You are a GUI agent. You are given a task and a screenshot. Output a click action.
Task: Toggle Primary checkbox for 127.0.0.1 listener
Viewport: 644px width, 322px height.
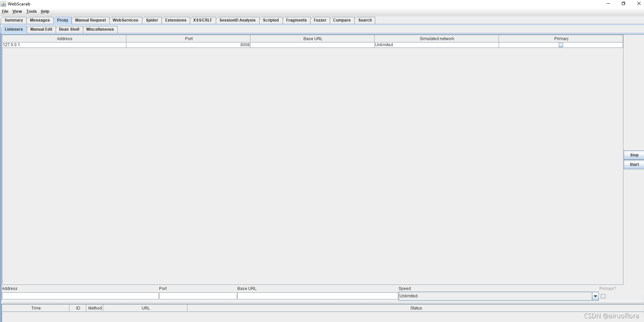561,45
